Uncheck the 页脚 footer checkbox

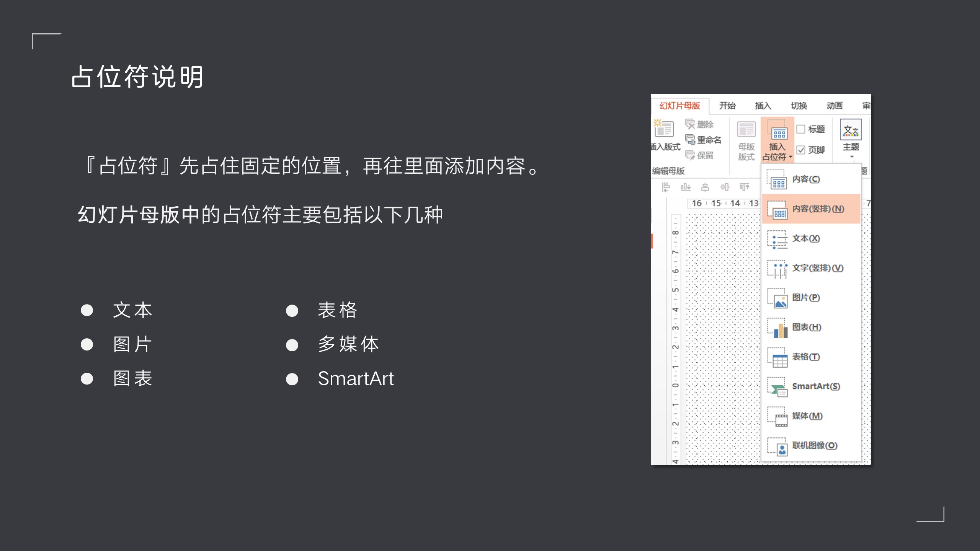[800, 150]
